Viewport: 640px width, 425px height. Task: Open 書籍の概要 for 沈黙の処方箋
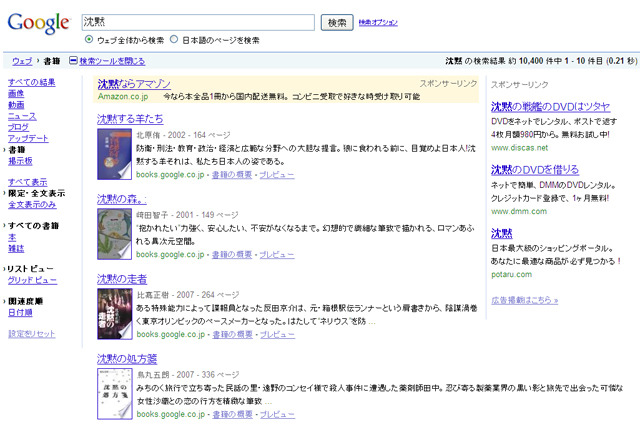(232, 414)
